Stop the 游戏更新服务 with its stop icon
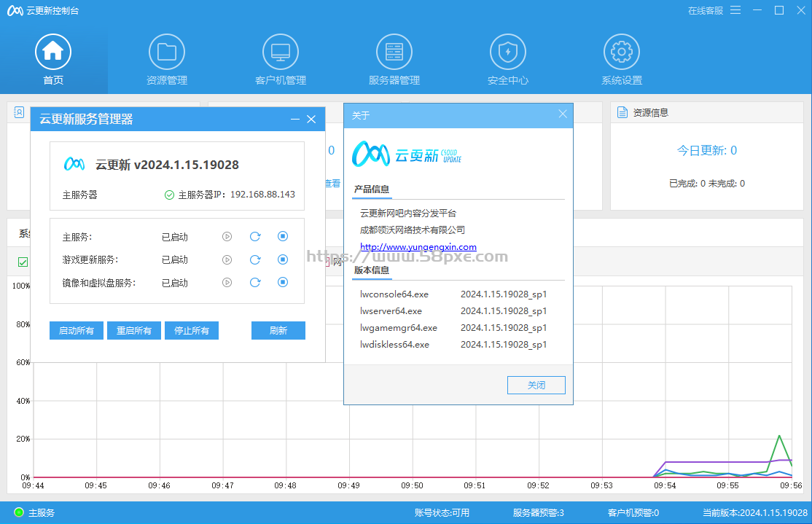Viewport: 812px width, 524px height. [x=283, y=259]
